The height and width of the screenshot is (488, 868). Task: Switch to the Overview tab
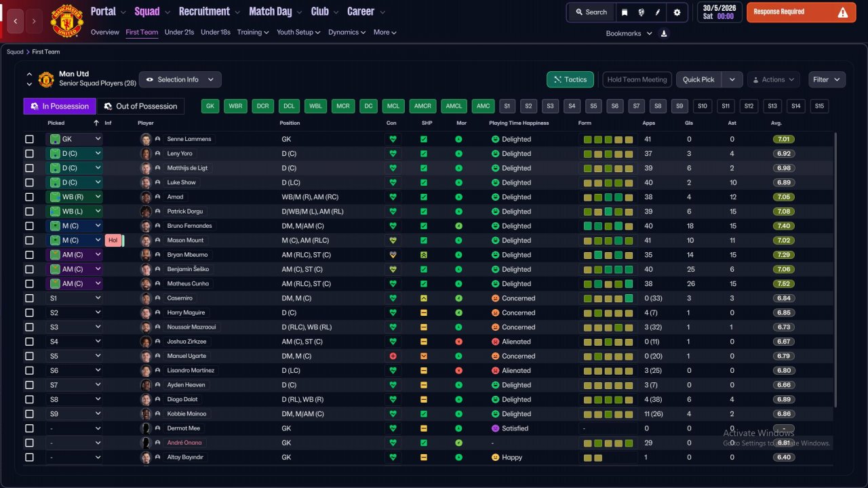105,32
